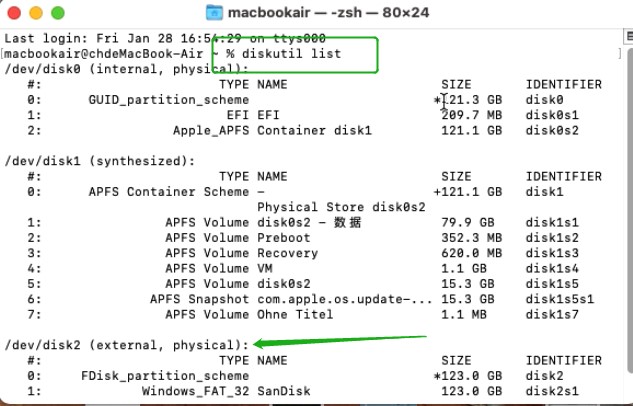Click the split pane icon at top right
This screenshot has width=633, height=406.
click(x=629, y=37)
